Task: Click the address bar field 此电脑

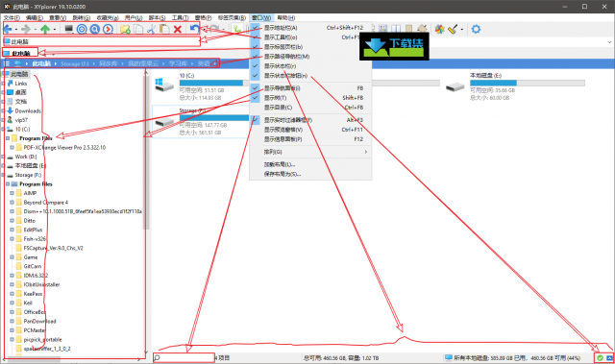Action: (x=102, y=41)
